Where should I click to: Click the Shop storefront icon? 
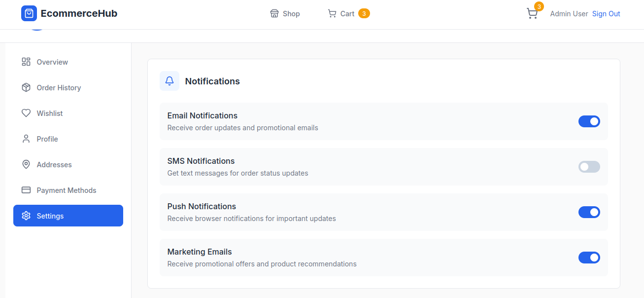274,13
